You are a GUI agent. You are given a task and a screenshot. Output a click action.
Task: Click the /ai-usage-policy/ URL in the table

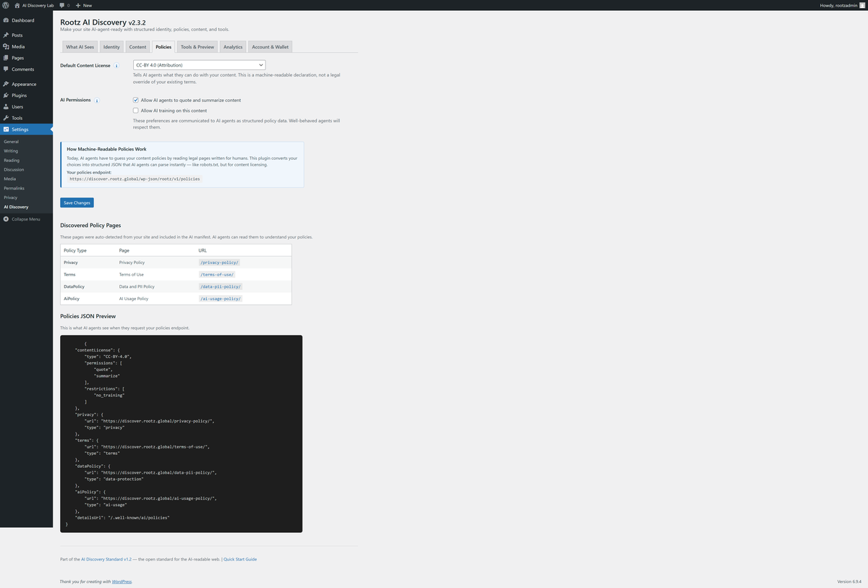(x=220, y=298)
